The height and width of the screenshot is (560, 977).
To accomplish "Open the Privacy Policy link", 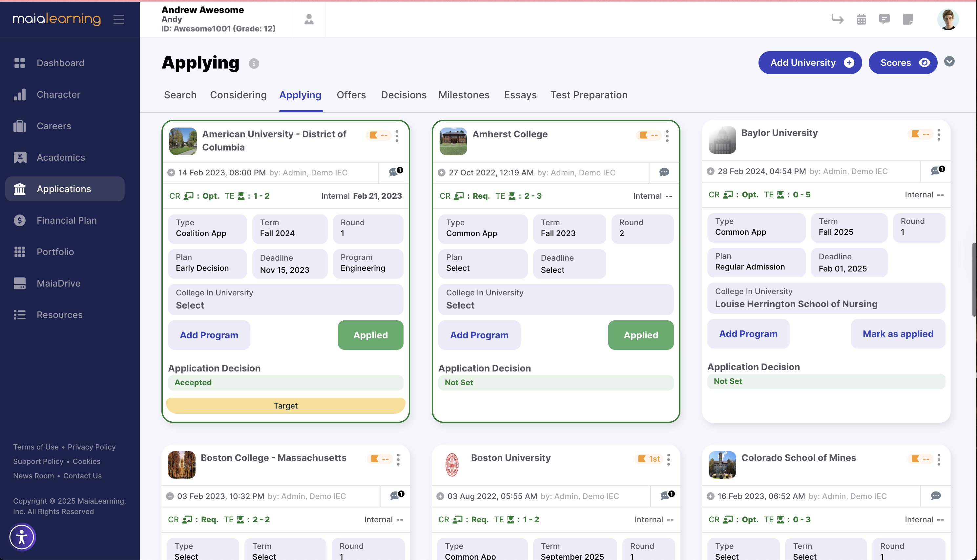I will point(92,447).
